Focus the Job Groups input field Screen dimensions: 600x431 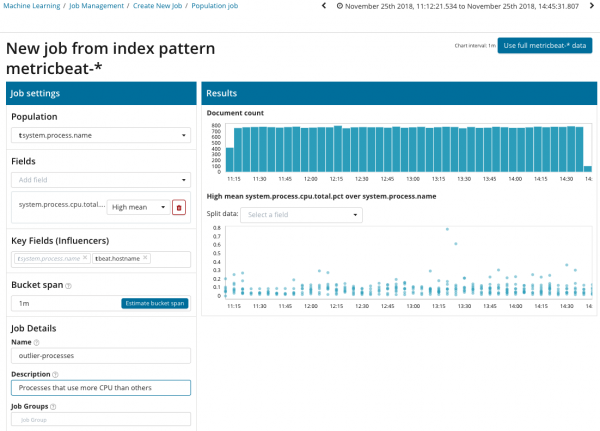[x=100, y=420]
